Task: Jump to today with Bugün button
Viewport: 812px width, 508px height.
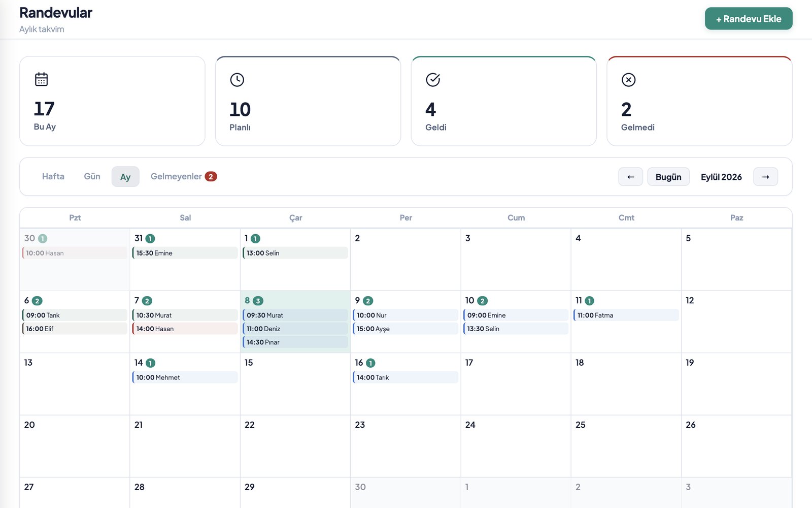Action: (x=668, y=177)
